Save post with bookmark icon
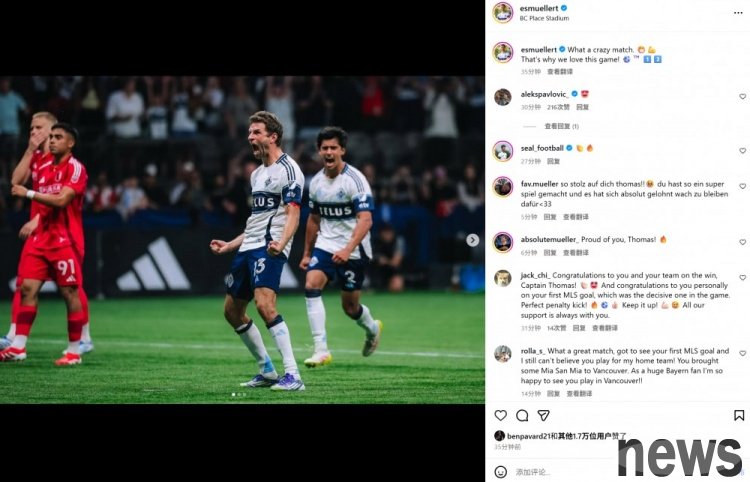Screen dimensions: 750x482 [739, 415]
